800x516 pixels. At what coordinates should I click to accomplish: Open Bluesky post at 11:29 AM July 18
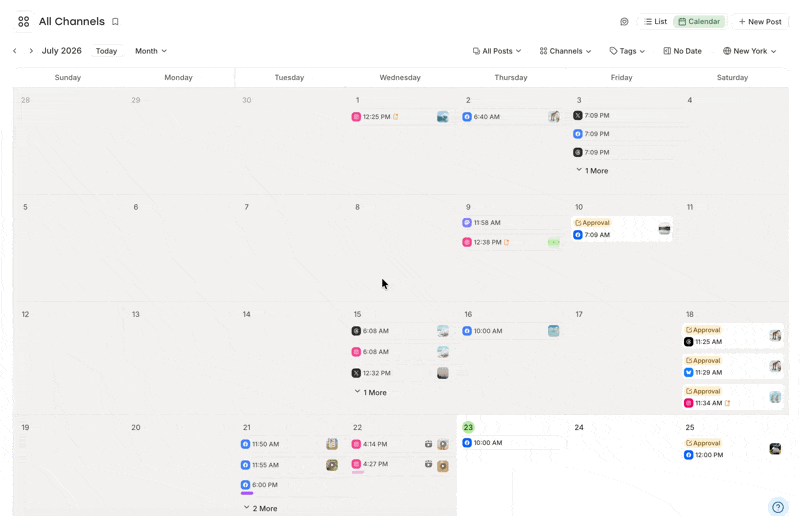point(733,366)
